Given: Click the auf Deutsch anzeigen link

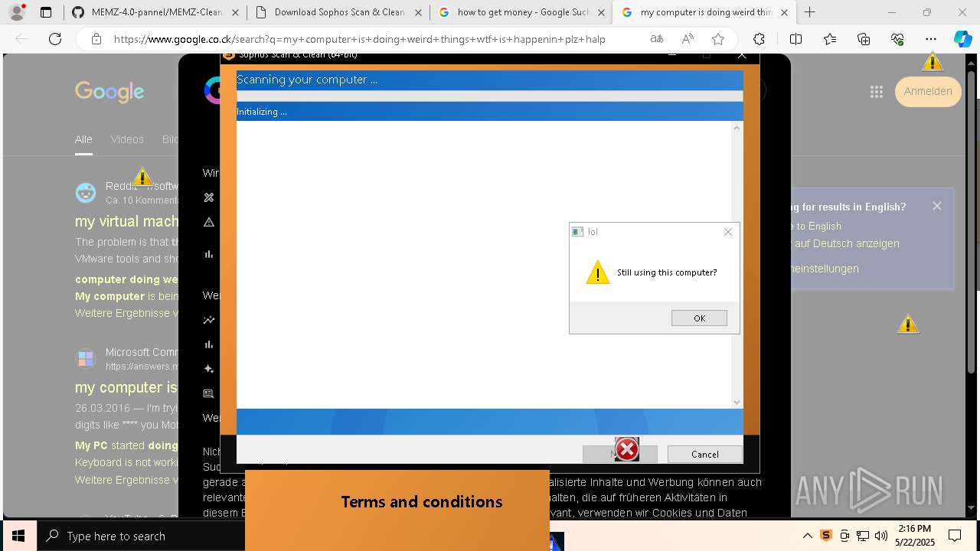Looking at the screenshot, I should tap(847, 243).
